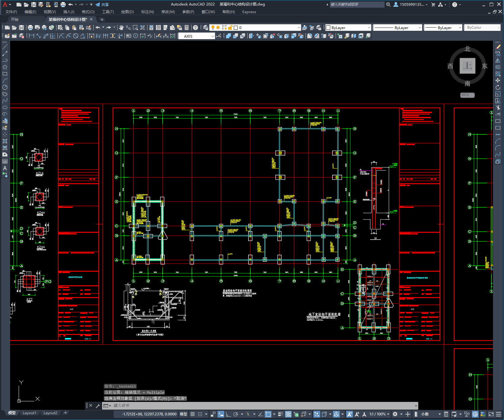
Task: Open the 绘图(D) menu
Action: pos(127,12)
